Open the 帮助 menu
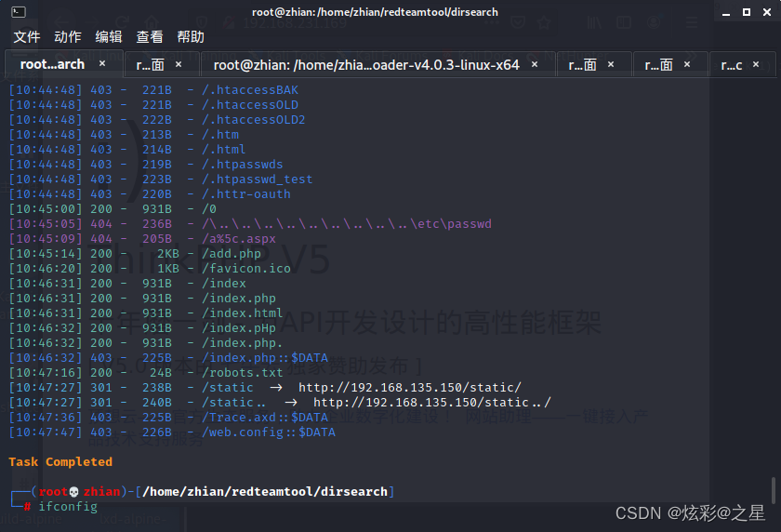This screenshot has height=532, width=781. click(191, 37)
